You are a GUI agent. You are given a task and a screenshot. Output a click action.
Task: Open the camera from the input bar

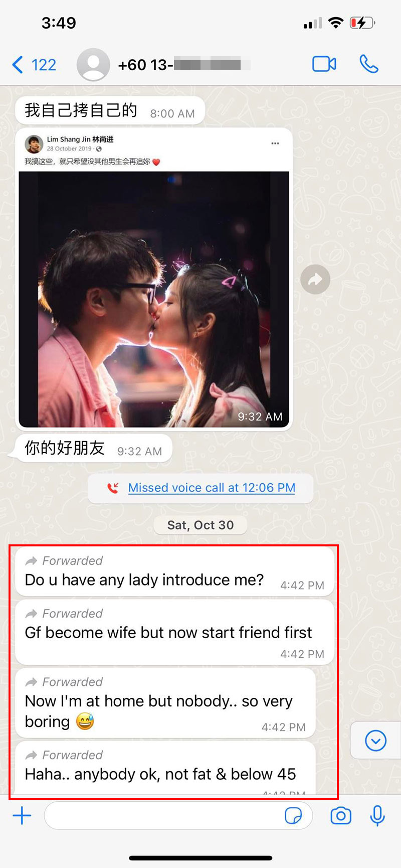(x=341, y=816)
